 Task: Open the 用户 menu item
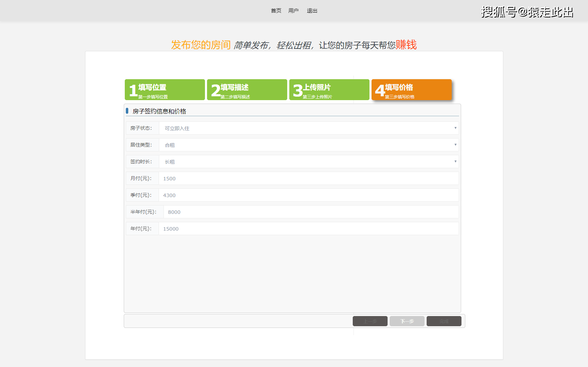[x=293, y=11]
